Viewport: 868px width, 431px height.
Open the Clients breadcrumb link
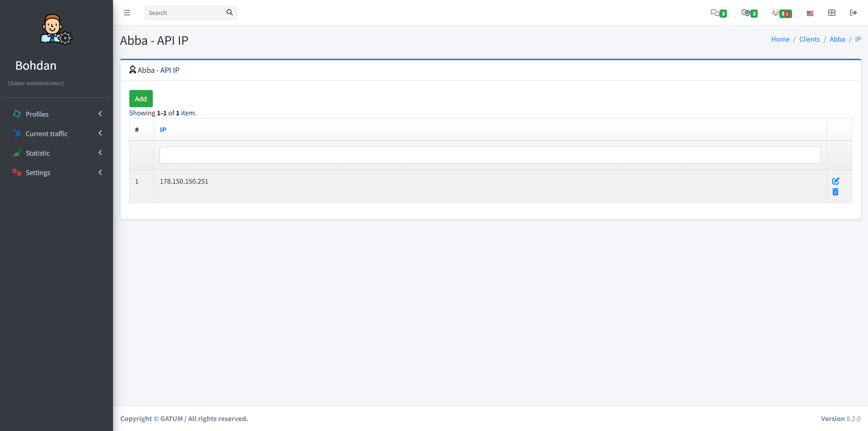(x=809, y=39)
